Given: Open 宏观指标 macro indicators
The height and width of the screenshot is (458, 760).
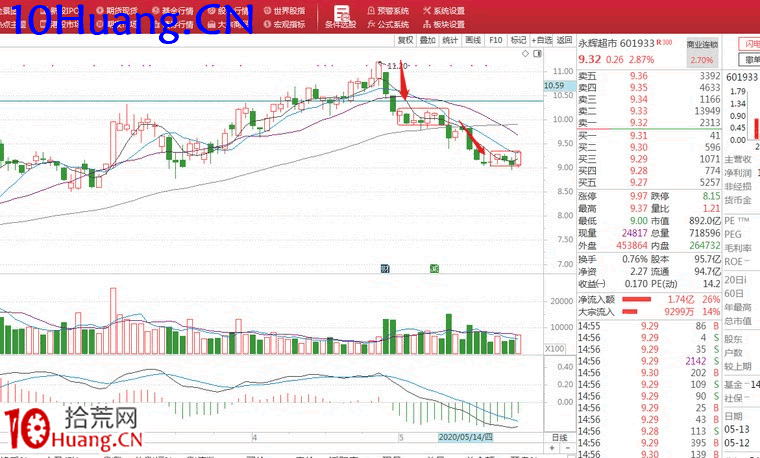Looking at the screenshot, I should click(x=285, y=24).
